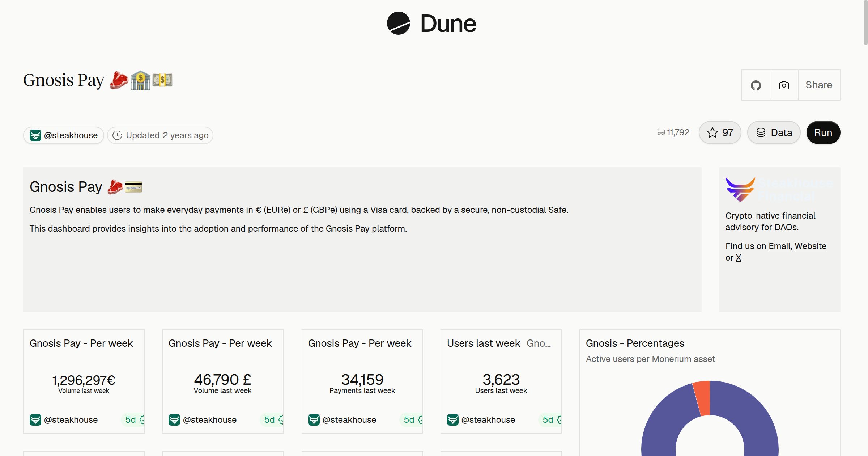Screen dimensions: 868x456
Task: Click the 5d refresh badge on Payments card
Action: 412,420
